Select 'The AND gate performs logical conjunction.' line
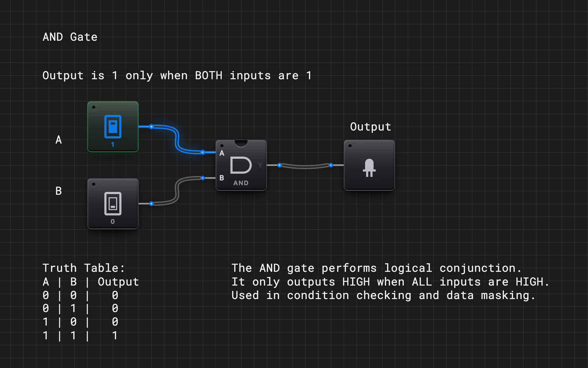This screenshot has height=368, width=588. tap(377, 268)
